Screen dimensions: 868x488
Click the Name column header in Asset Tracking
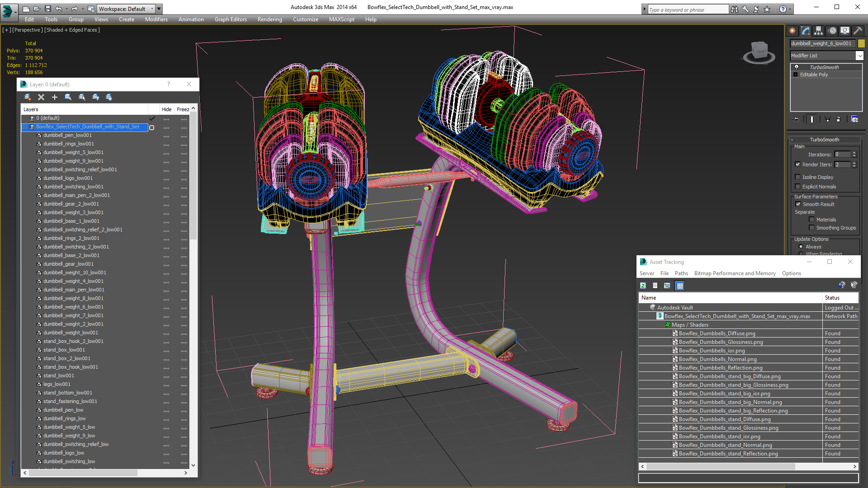730,298
